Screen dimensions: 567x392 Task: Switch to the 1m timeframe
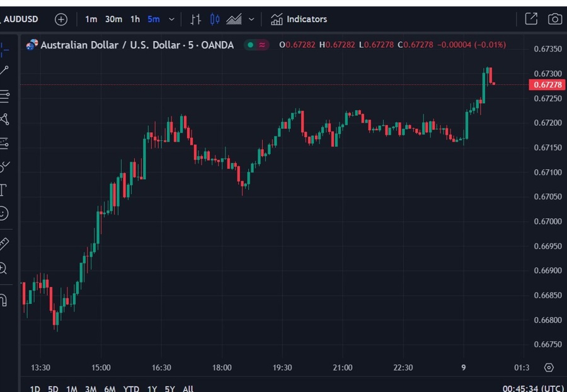point(91,19)
